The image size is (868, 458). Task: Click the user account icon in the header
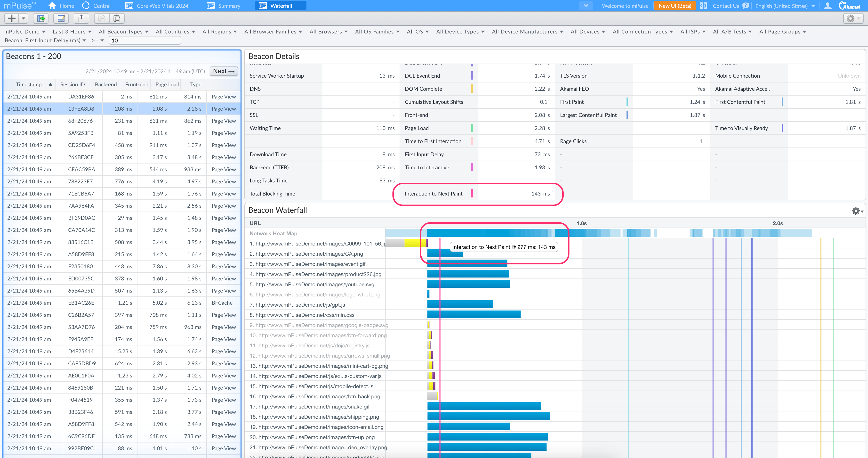828,5
